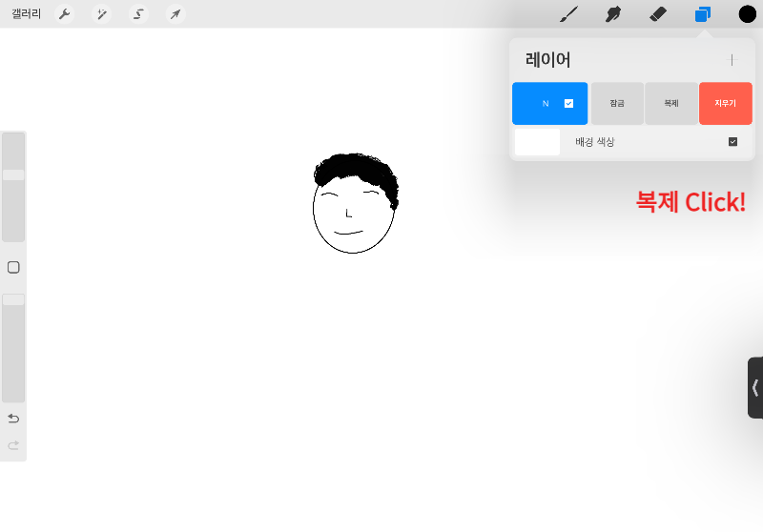Add a new layer with plus icon
Viewport: 763px width, 532px height.
coord(732,60)
